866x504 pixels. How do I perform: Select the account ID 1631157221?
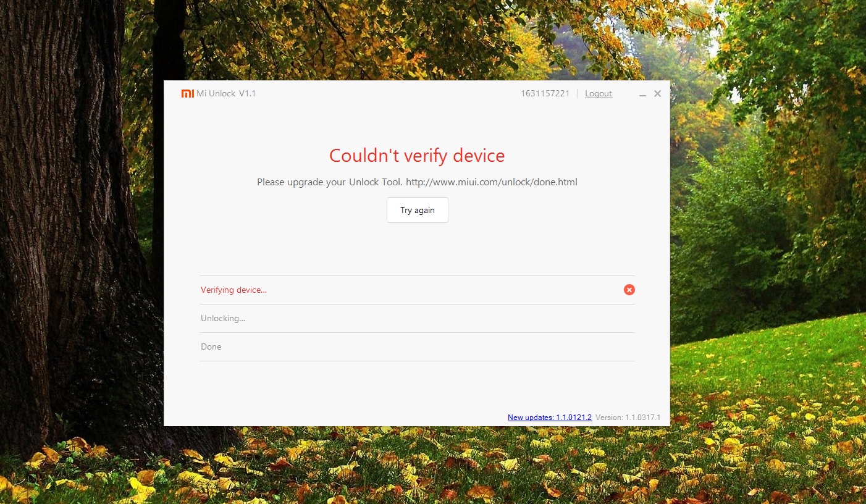[x=545, y=94]
